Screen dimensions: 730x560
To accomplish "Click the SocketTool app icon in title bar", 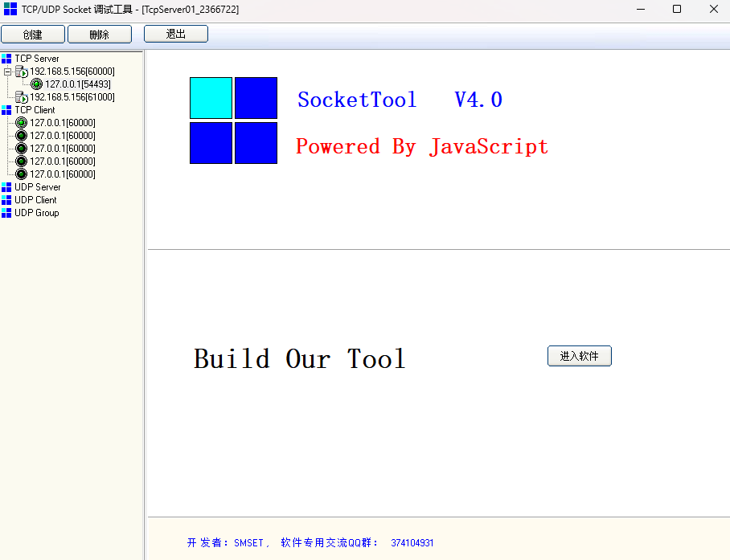I will 10,10.
